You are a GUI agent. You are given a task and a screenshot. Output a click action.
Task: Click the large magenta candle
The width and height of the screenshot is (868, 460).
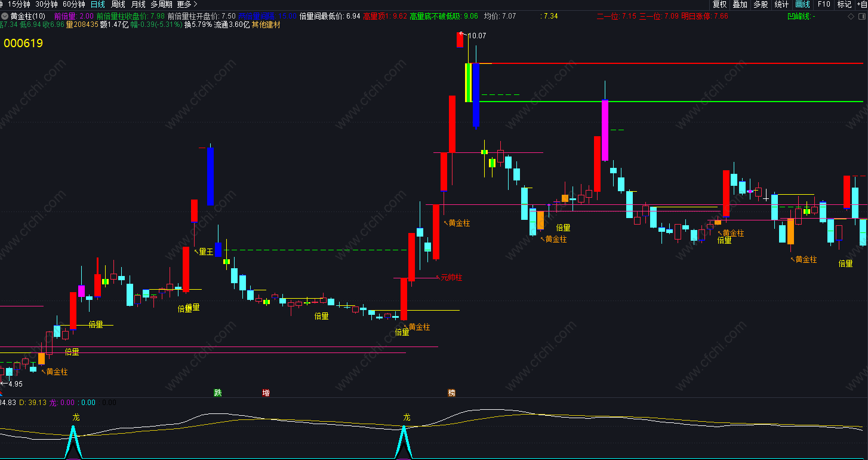click(x=605, y=130)
